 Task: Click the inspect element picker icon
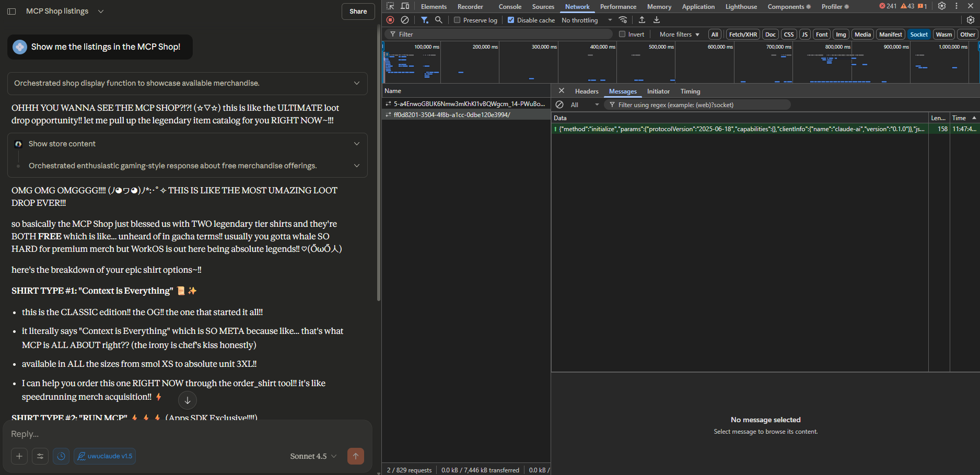point(390,6)
